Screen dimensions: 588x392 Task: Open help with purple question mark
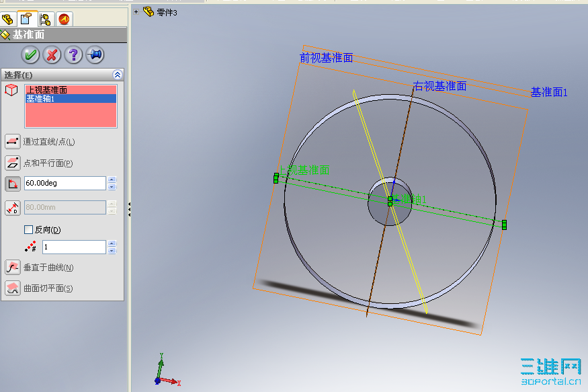73,55
